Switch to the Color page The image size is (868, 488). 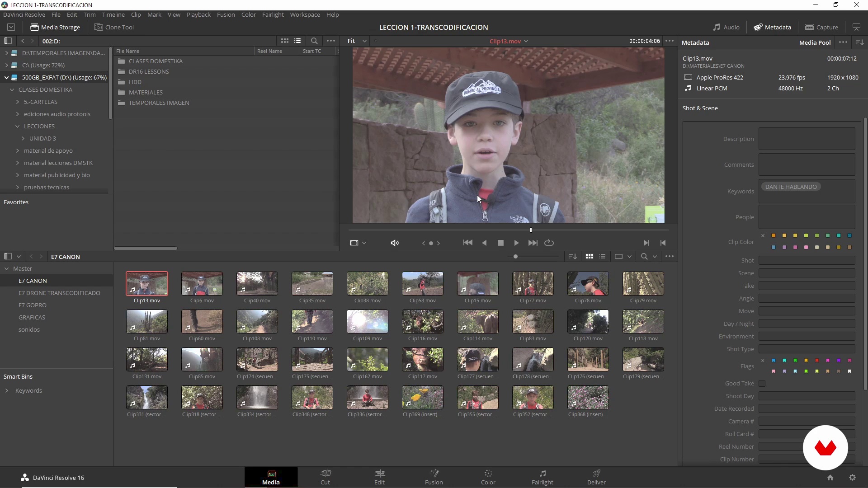[x=488, y=477]
